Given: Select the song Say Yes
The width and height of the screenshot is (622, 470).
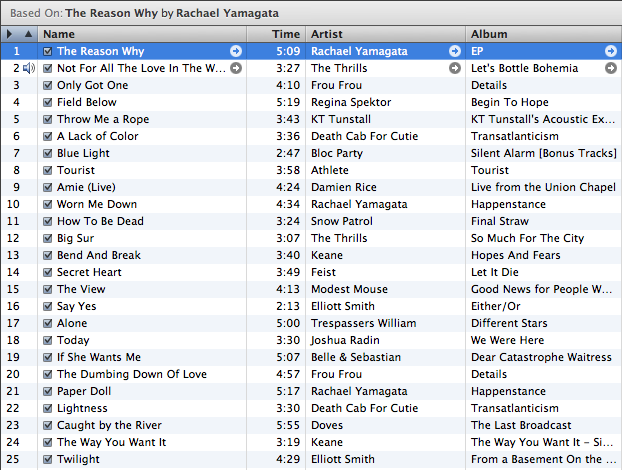Looking at the screenshot, I should 77,306.
